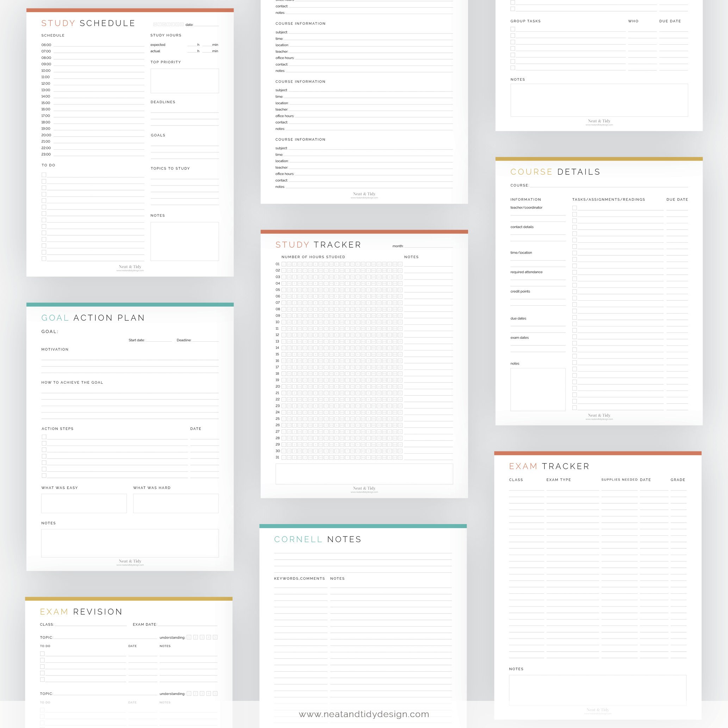Click the Exam Type column header
Screen dimensions: 728x728
click(x=559, y=480)
